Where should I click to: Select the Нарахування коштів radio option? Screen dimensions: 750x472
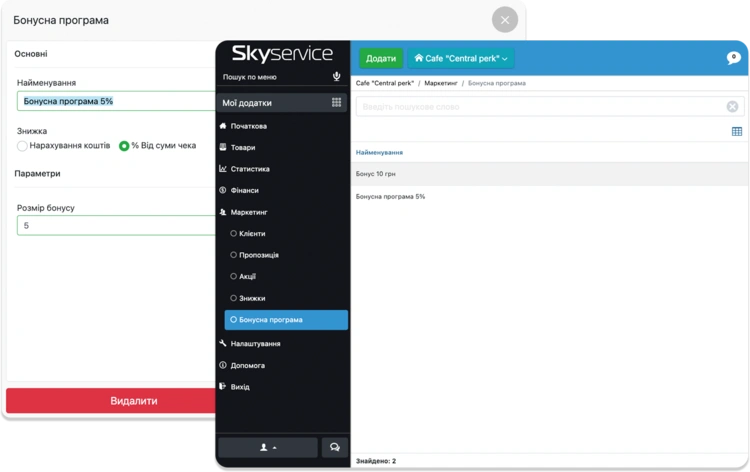click(x=22, y=146)
